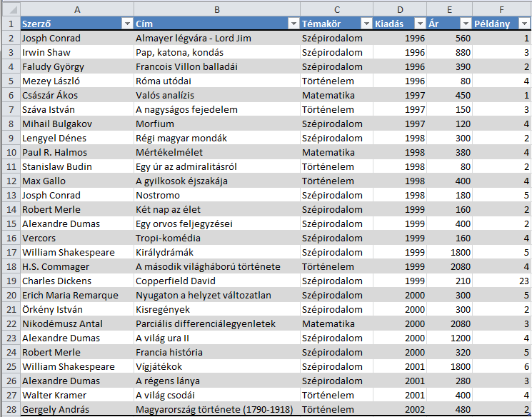Screen dimensions: 532x417
Task: Open the Példány column filter dropdown
Action: tap(525, 24)
